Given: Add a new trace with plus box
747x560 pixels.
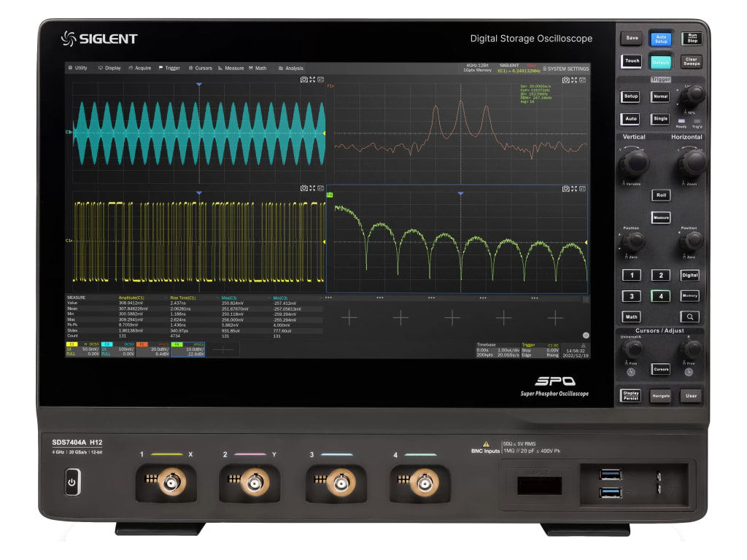Looking at the screenshot, I should click(x=222, y=349).
